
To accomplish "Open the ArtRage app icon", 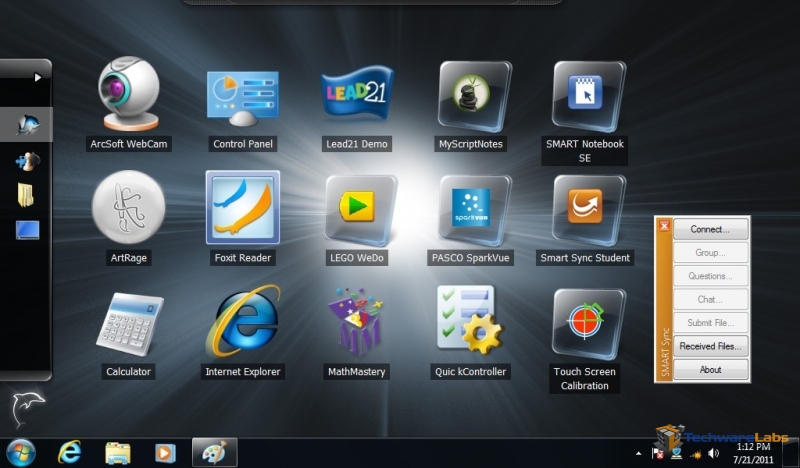I will click(129, 207).
